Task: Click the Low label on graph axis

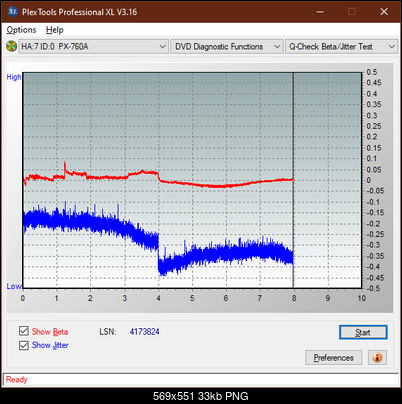Action: [14, 286]
